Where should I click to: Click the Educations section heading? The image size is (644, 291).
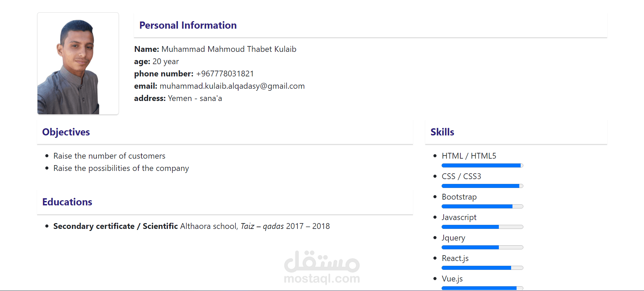click(67, 202)
